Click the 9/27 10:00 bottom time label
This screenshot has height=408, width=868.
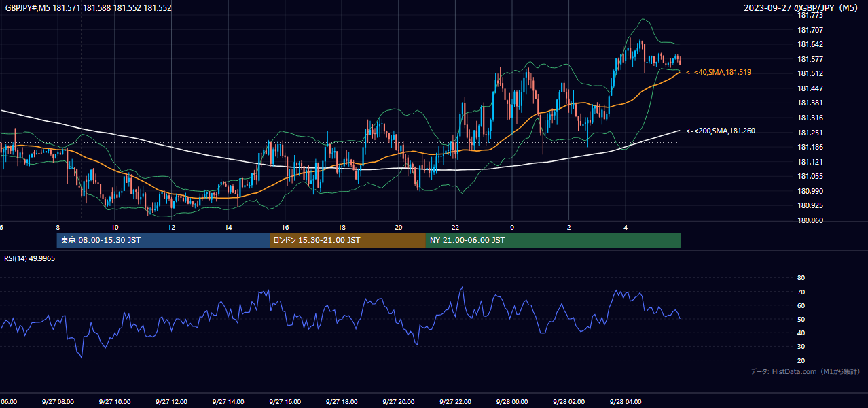(115, 402)
